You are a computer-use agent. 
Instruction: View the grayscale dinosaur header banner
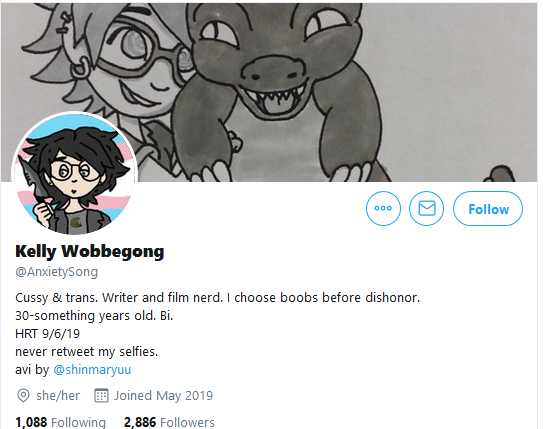coord(269,92)
